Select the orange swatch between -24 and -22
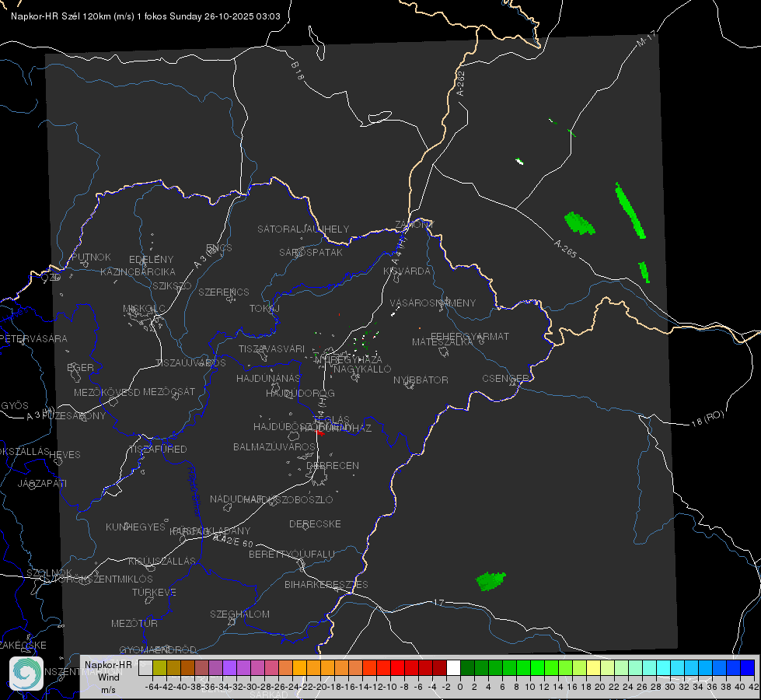 (299, 667)
